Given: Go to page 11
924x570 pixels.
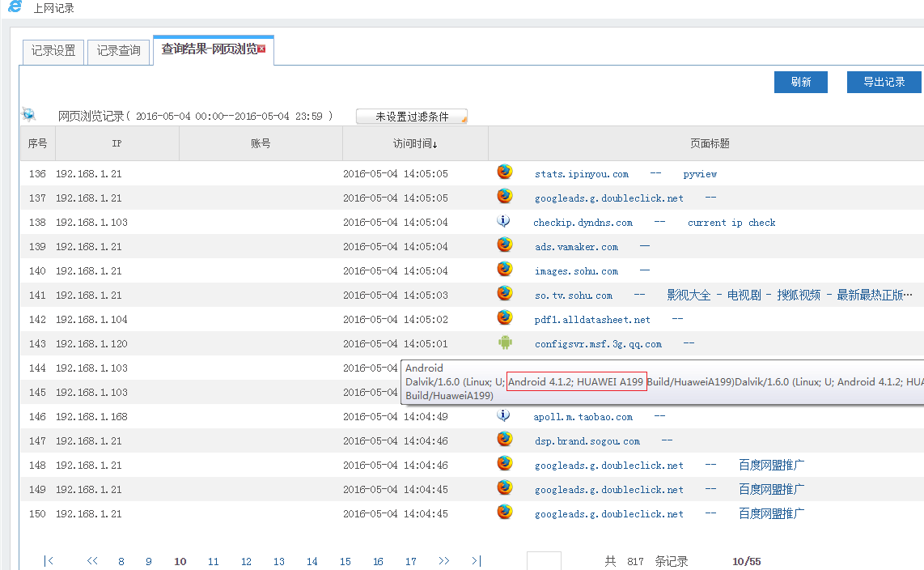Looking at the screenshot, I should [x=213, y=561].
